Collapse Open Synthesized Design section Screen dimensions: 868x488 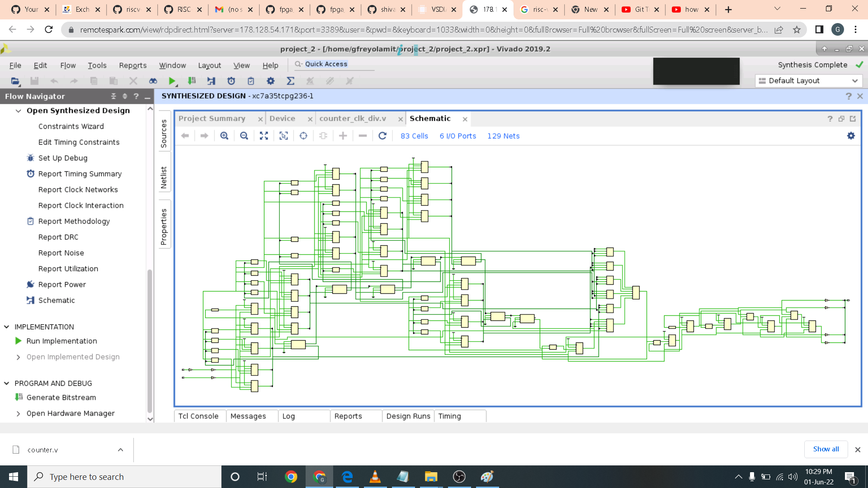pos(19,111)
